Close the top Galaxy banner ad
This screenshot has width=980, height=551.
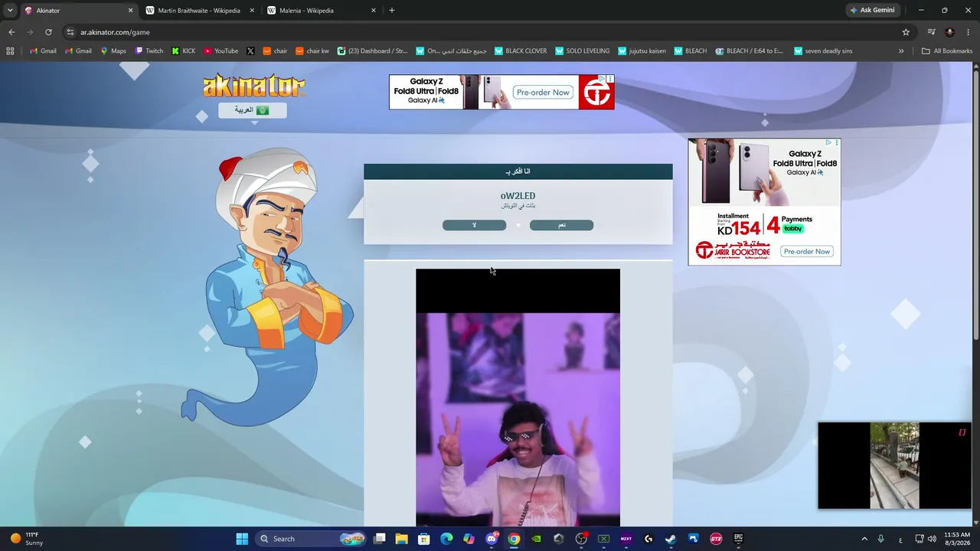[x=609, y=79]
